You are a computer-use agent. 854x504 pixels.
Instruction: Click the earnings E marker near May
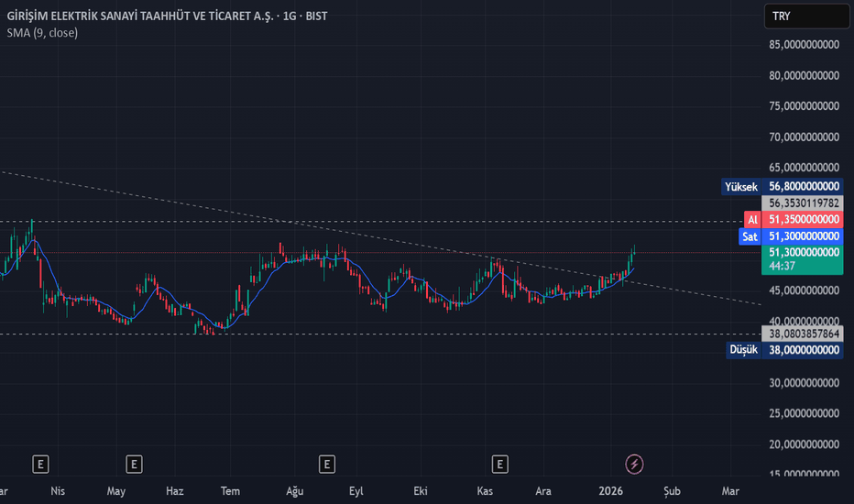134,465
